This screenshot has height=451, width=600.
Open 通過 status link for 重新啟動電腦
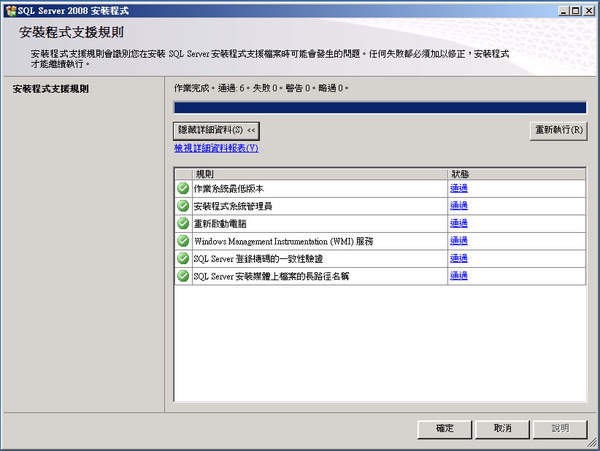click(459, 223)
